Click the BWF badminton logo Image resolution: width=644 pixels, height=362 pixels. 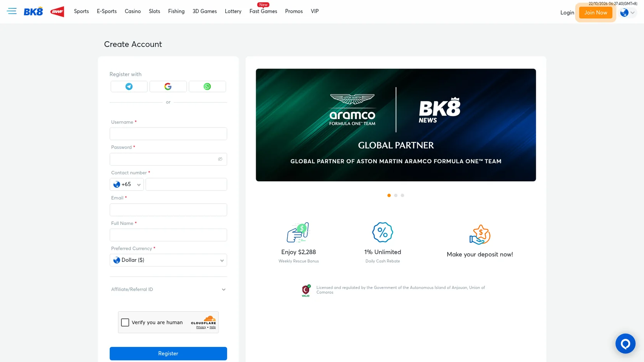click(57, 12)
